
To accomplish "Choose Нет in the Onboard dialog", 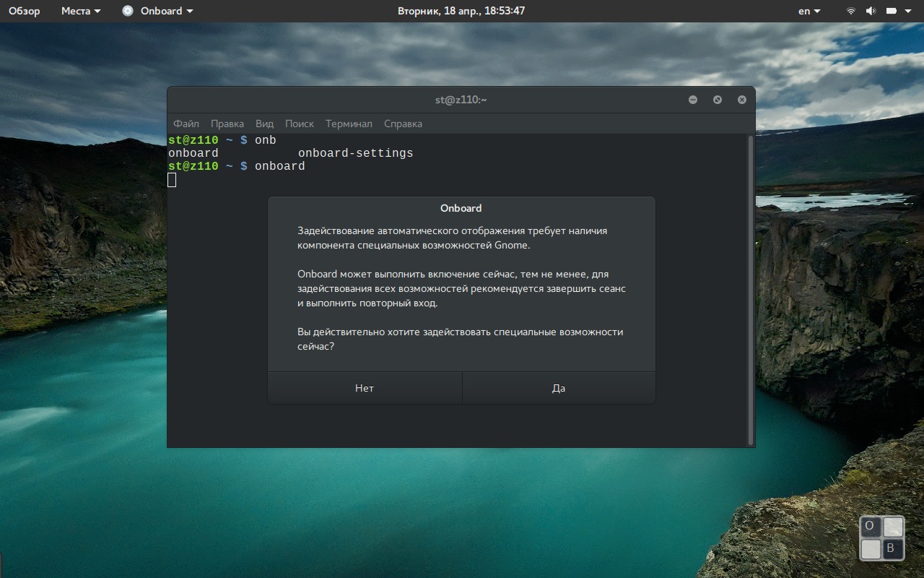I will [365, 388].
